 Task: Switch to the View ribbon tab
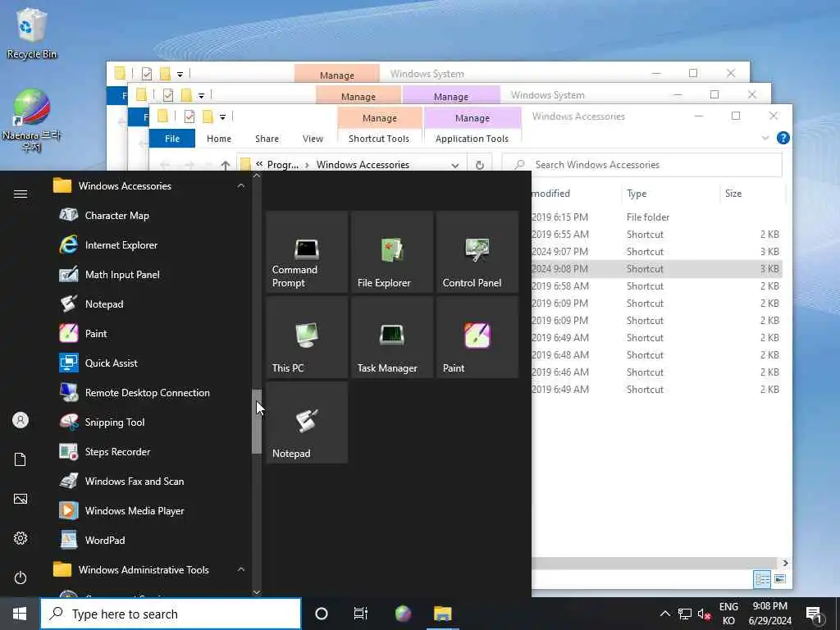[x=313, y=138]
